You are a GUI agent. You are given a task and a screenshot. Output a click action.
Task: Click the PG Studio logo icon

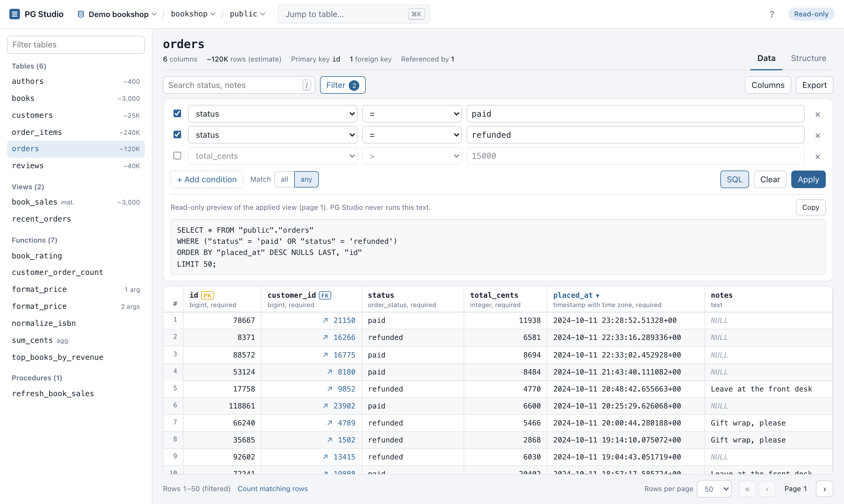click(15, 14)
